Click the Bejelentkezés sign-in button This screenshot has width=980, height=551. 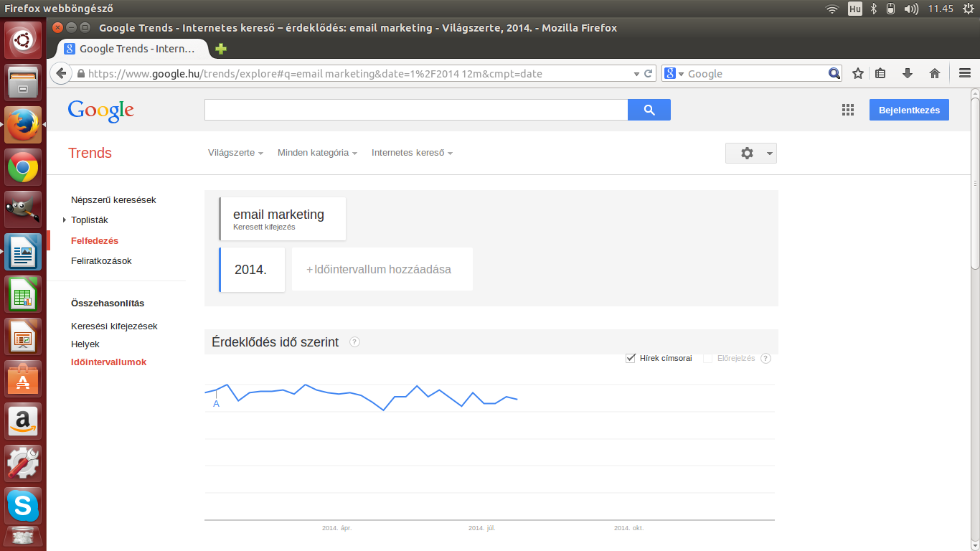point(909,110)
